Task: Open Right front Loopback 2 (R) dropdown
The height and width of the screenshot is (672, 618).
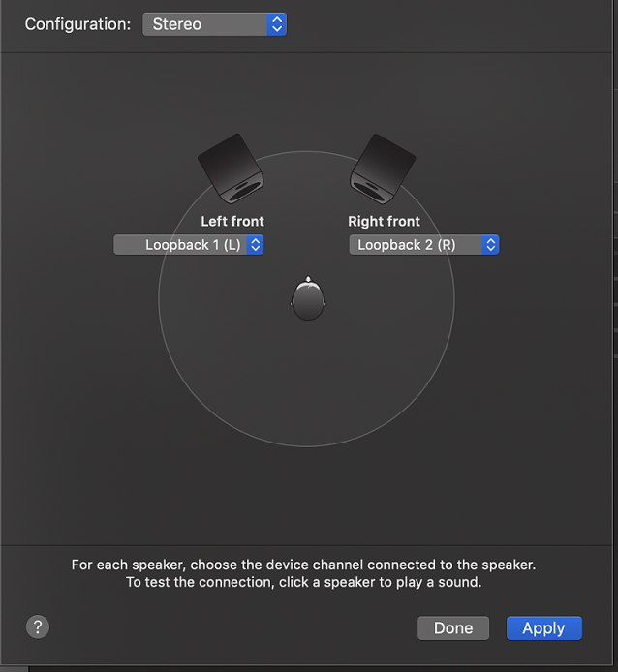Action: (x=423, y=245)
